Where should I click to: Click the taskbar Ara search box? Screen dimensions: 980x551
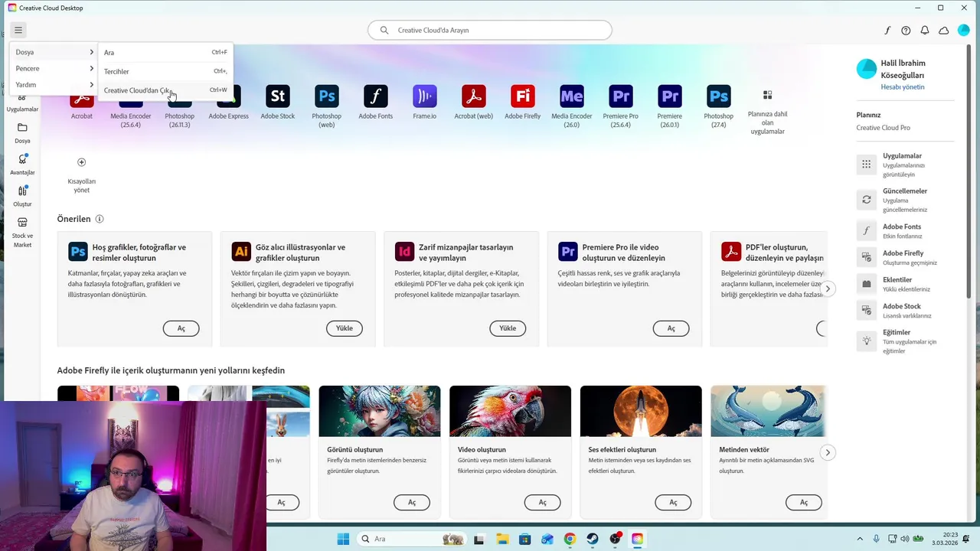pos(411,539)
